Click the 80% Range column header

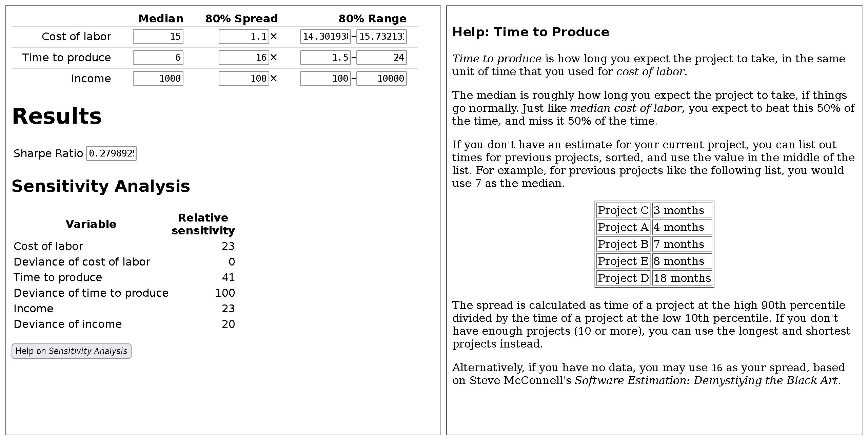coord(372,18)
